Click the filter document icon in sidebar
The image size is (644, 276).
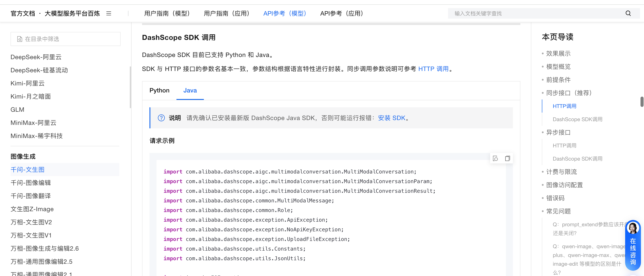(x=20, y=39)
